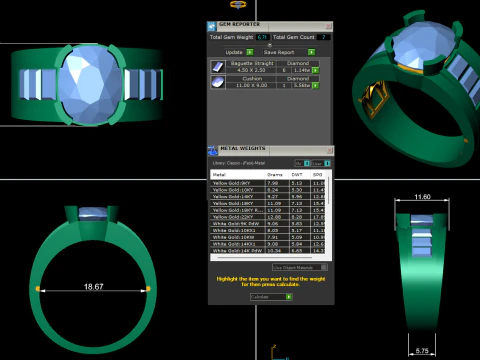Click the Baguette Straight gem thumbnail
This screenshot has width=480, height=360.
tap(218, 67)
